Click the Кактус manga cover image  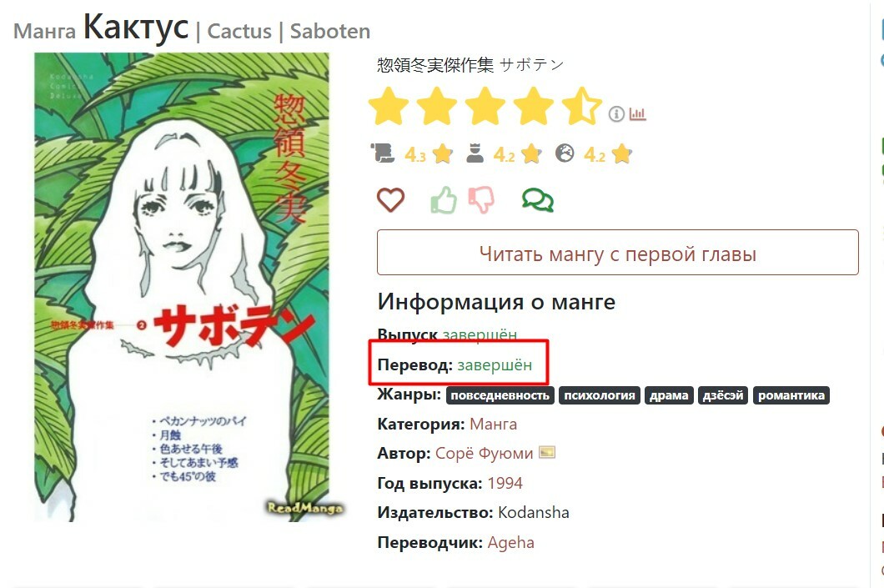(182, 287)
